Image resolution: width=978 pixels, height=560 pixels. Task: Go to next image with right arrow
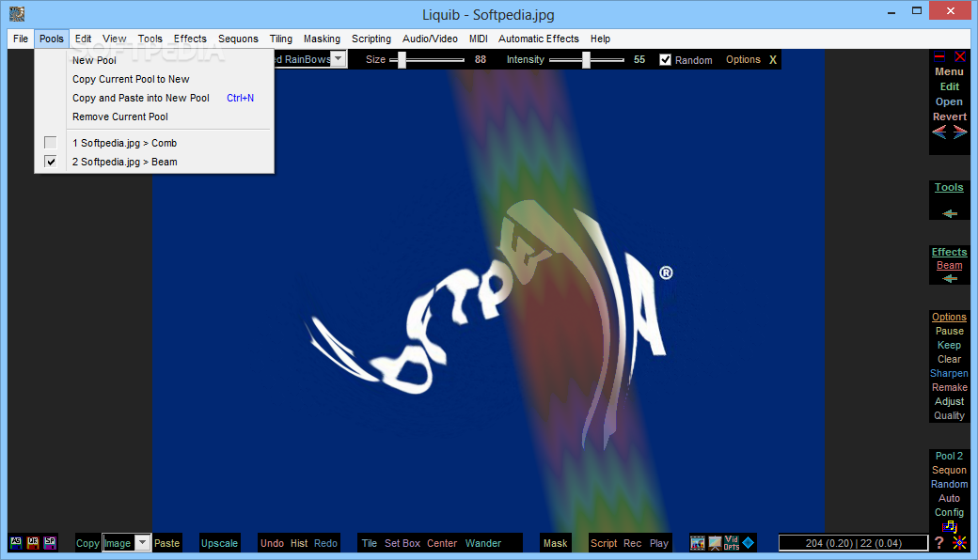point(960,132)
